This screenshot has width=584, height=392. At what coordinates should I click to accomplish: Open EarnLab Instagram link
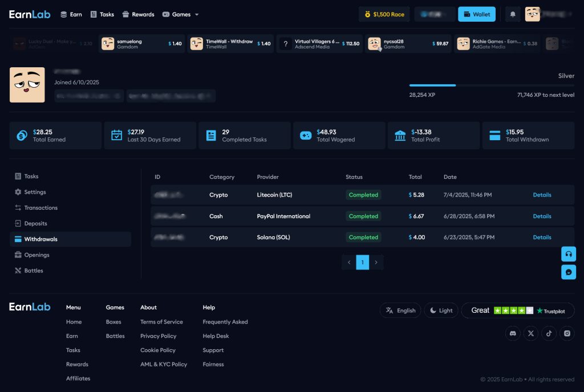[x=567, y=333]
